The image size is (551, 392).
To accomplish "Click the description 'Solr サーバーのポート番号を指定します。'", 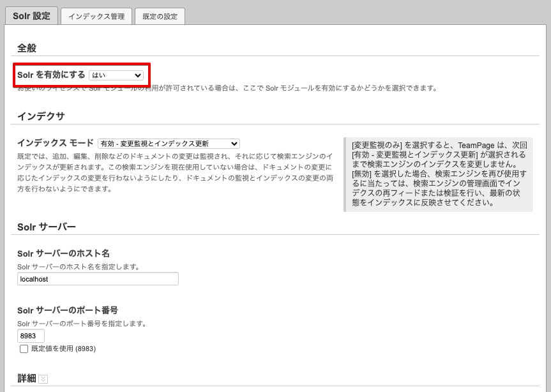I will (82, 324).
